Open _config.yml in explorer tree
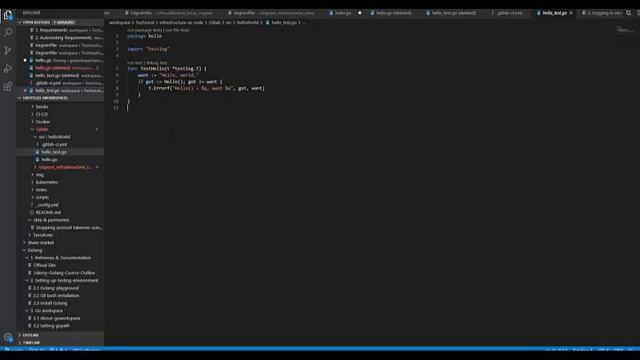The width and height of the screenshot is (640, 360). tap(47, 205)
